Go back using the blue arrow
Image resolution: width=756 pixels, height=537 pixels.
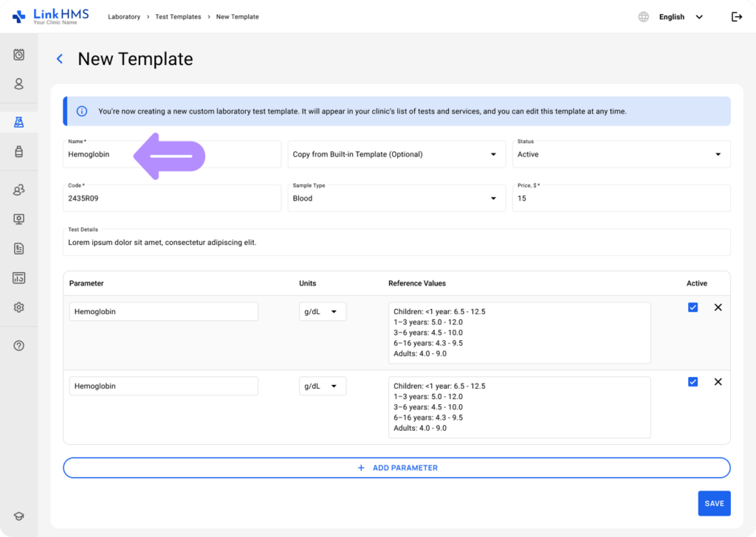click(60, 59)
